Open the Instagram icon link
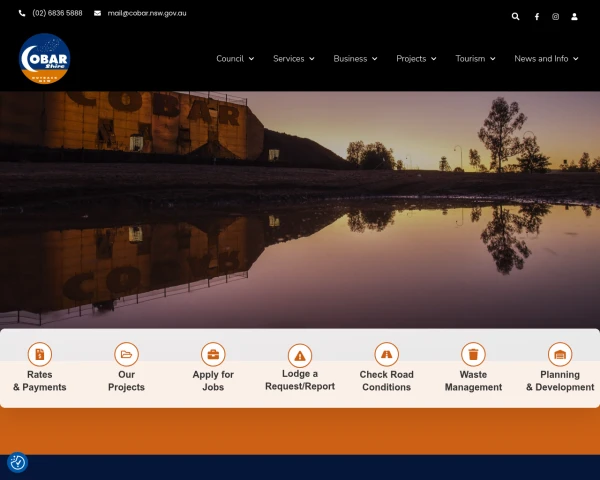The image size is (600, 480). 556,16
